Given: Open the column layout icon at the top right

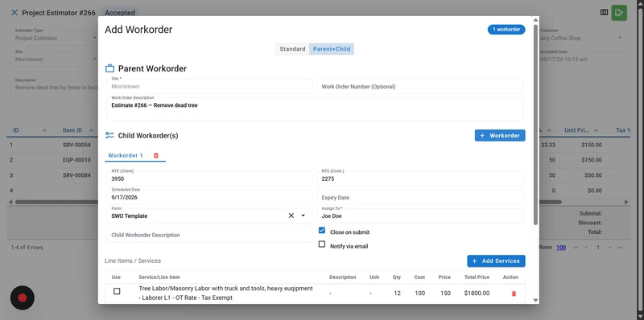Looking at the screenshot, I should pyautogui.click(x=604, y=12).
